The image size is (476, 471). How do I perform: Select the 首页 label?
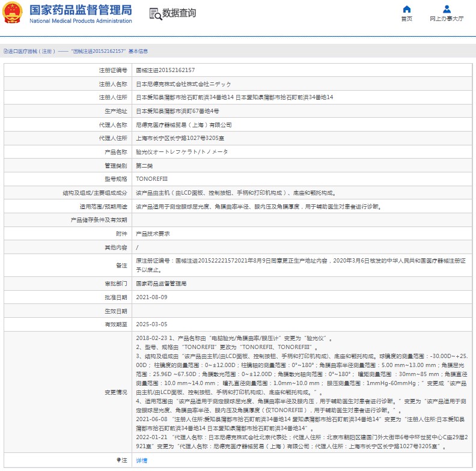tap(406, 19)
